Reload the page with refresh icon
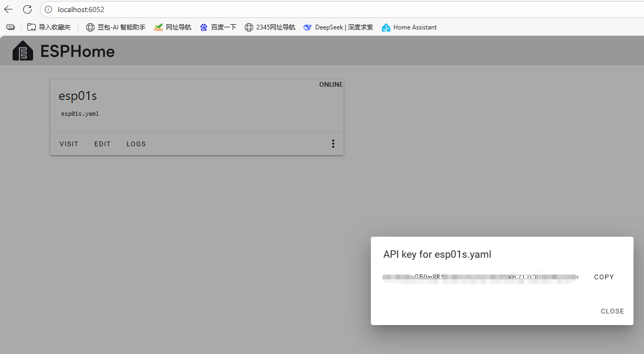Viewport: 644px width, 354px height. [27, 9]
